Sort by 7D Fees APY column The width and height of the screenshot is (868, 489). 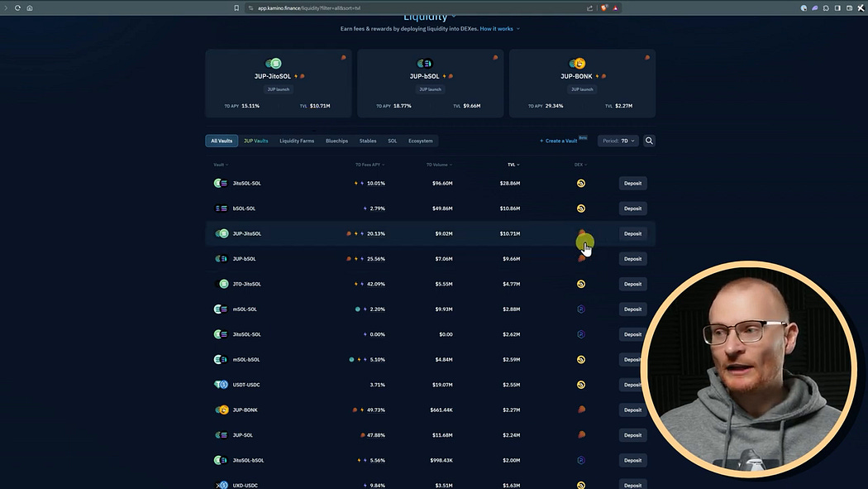pos(370,165)
